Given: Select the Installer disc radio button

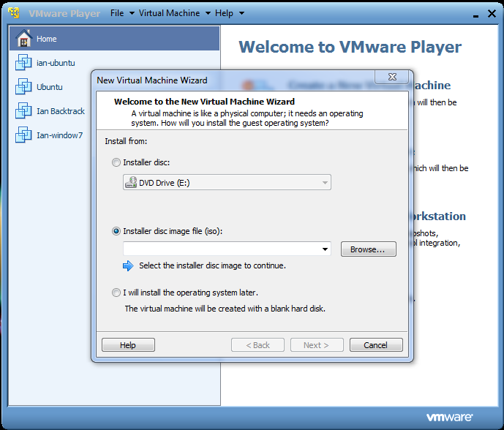Looking at the screenshot, I should click(x=116, y=162).
